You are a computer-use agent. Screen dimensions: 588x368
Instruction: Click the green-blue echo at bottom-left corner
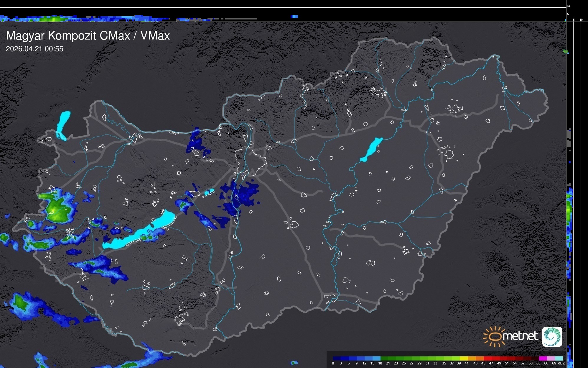tap(21, 302)
